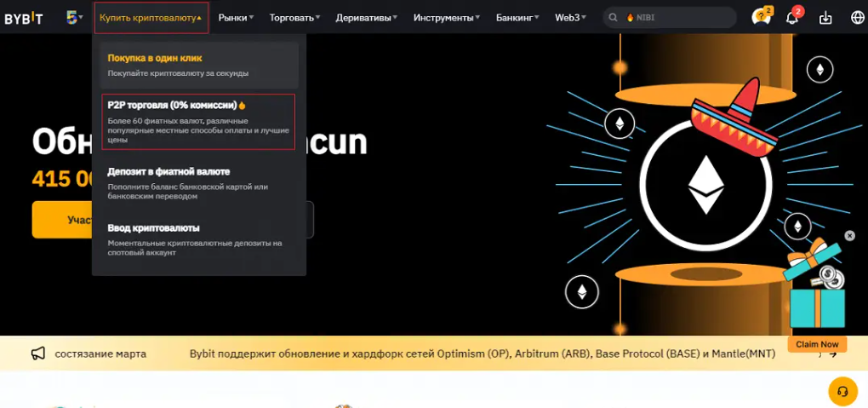Open the состязание марта announcement

coord(100,353)
